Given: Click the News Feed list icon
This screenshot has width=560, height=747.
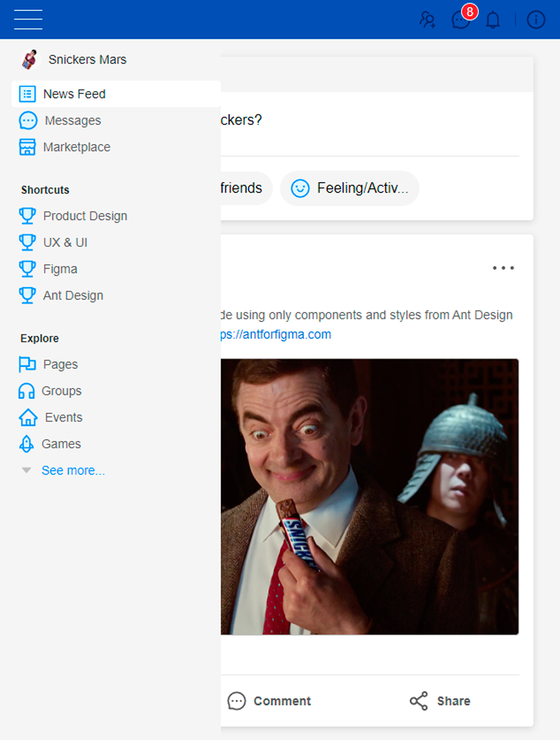Looking at the screenshot, I should (x=27, y=94).
